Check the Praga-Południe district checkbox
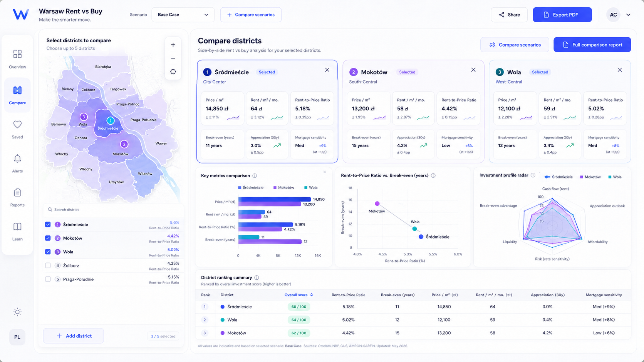 coord(48,279)
